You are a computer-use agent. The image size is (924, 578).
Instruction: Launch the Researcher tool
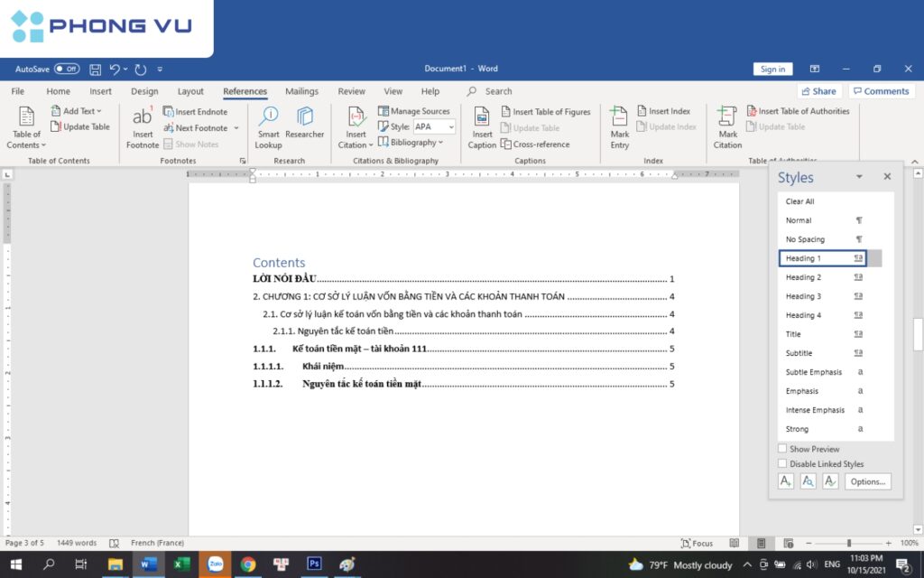(304, 126)
